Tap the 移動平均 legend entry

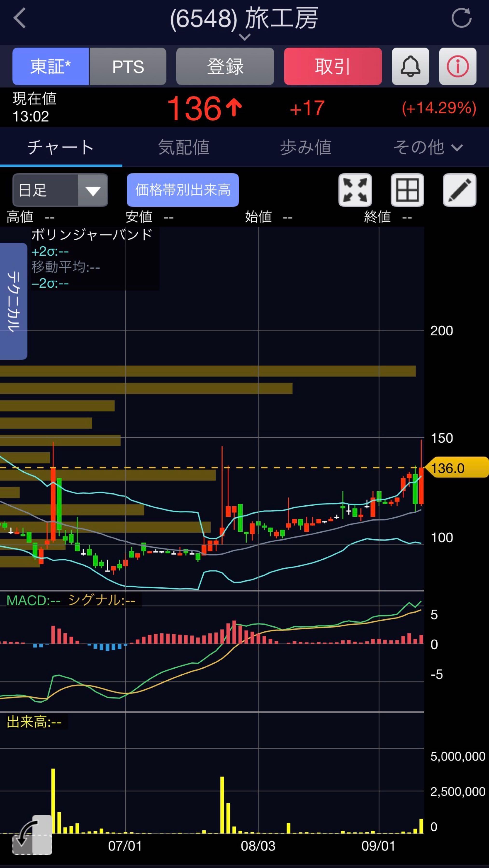[65, 267]
